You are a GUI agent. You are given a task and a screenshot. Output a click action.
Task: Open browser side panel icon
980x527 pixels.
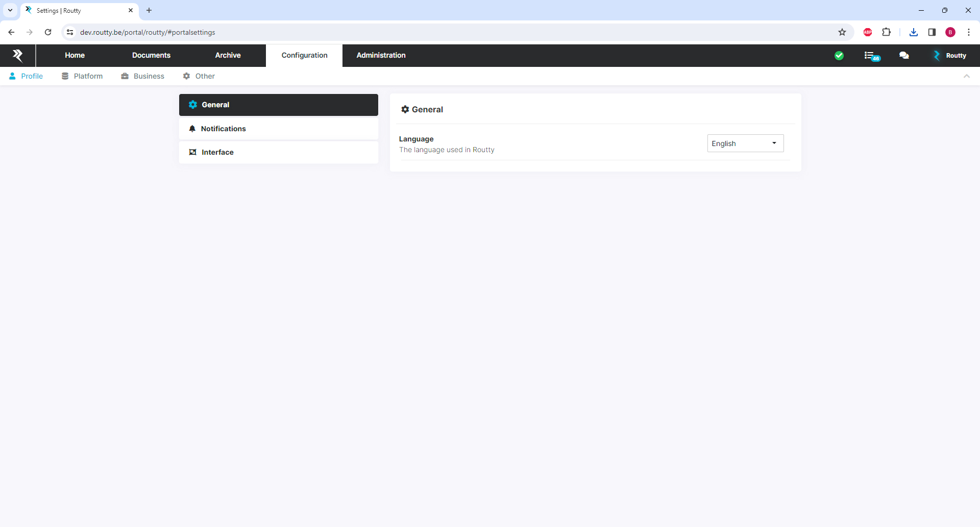(932, 32)
